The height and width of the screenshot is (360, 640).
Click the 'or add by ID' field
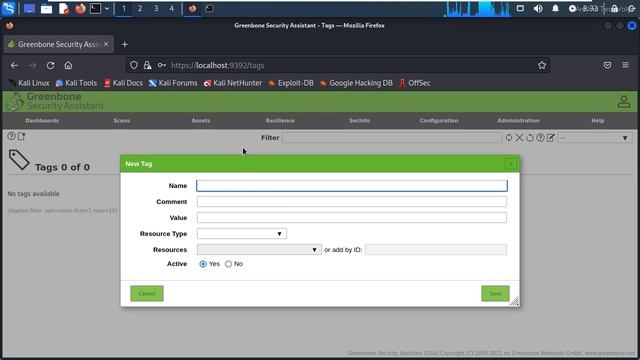pyautogui.click(x=436, y=249)
